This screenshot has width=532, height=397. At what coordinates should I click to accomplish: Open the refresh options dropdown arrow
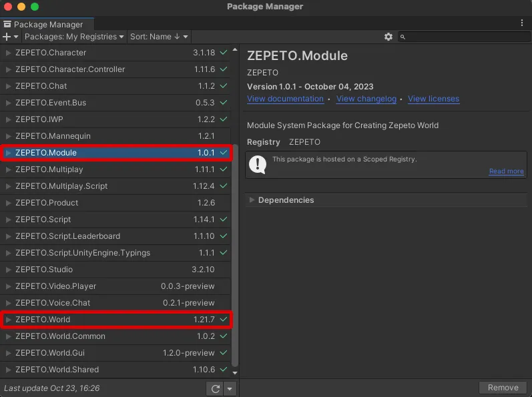pos(230,388)
